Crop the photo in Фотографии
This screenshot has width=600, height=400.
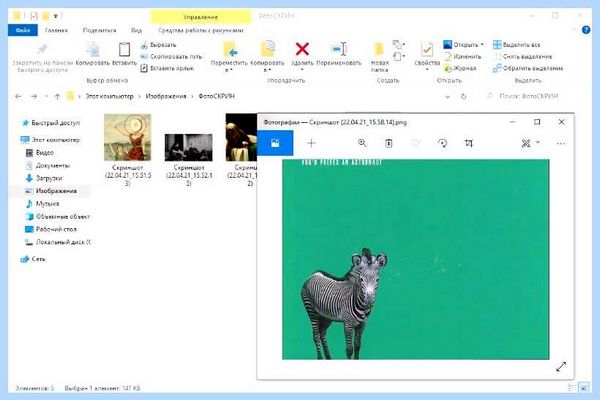[x=469, y=143]
